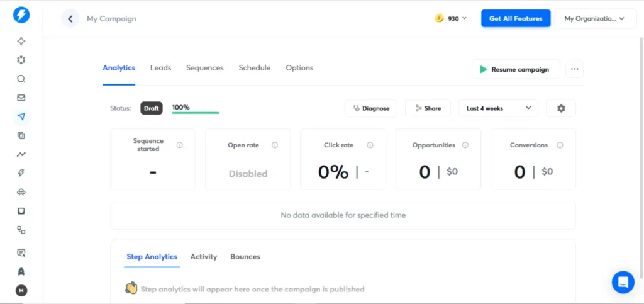
Task: Open the Last 4 weeks date dropdown
Action: (498, 108)
